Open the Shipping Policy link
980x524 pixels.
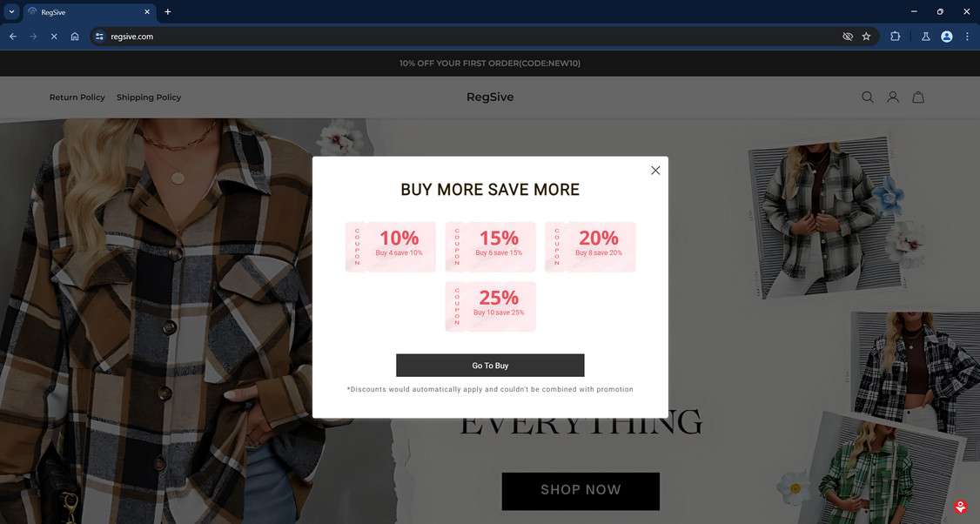click(x=149, y=97)
